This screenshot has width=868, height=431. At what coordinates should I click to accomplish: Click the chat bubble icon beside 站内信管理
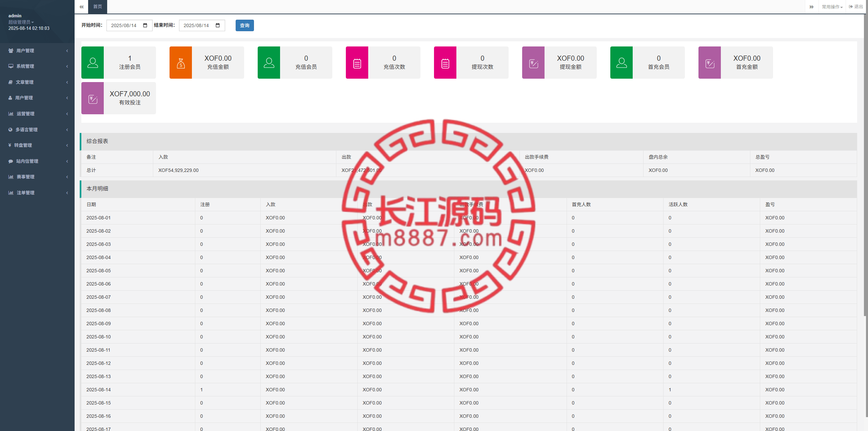(x=11, y=161)
